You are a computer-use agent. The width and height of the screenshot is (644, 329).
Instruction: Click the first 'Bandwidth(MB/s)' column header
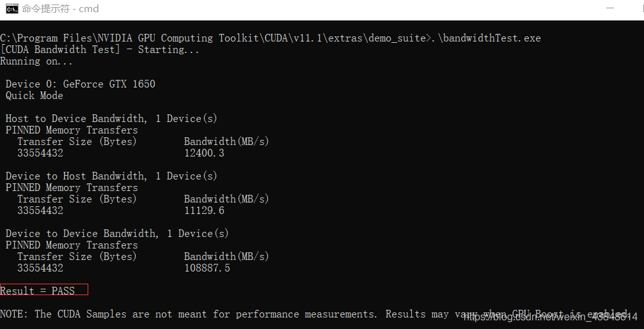[x=226, y=142]
